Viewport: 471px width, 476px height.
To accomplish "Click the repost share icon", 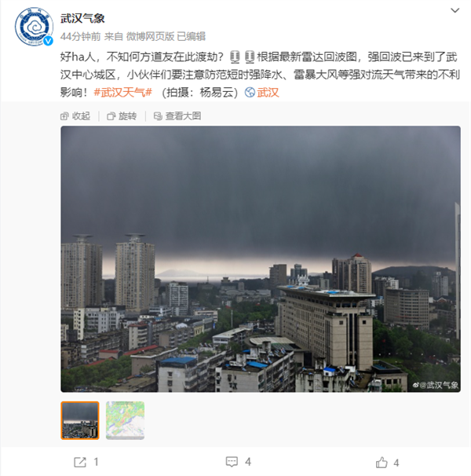I will (x=80, y=462).
